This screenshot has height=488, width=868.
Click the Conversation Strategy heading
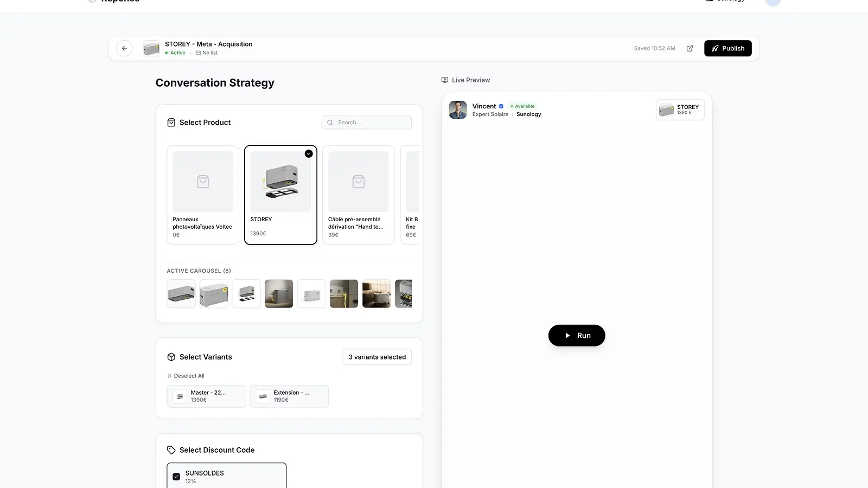(215, 83)
